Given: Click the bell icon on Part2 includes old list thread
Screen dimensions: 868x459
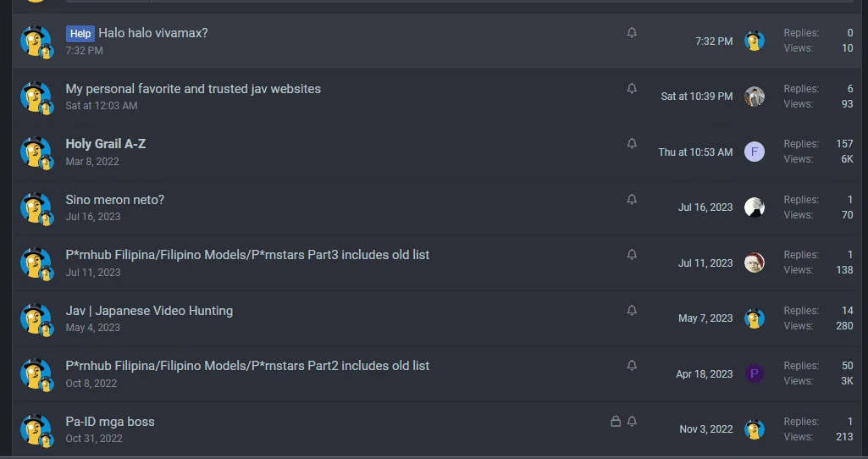Looking at the screenshot, I should pos(632,366).
